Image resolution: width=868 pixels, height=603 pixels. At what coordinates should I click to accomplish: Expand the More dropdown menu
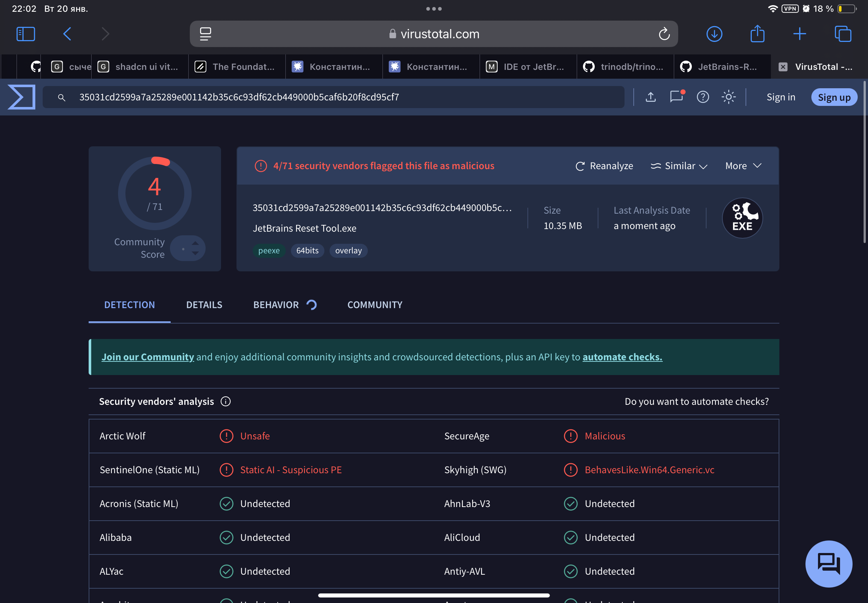point(743,166)
